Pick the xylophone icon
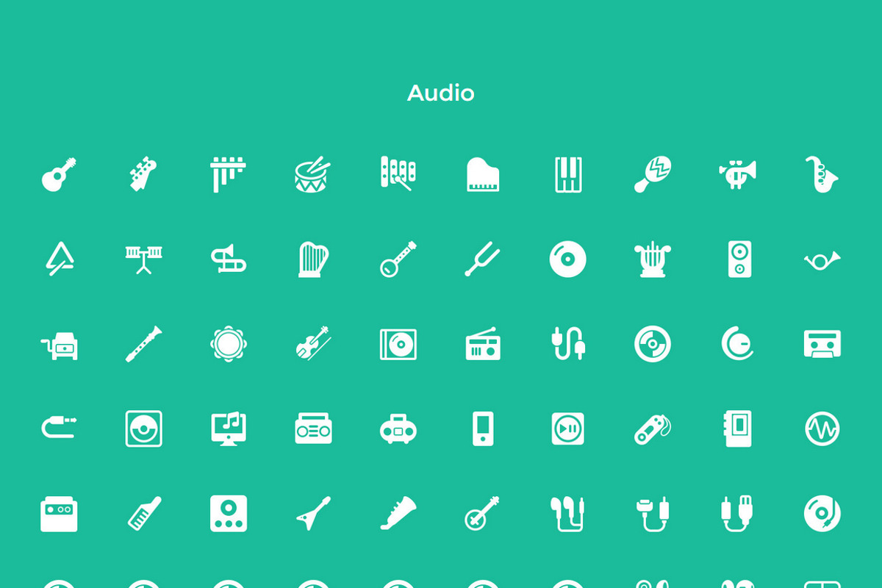 coord(398,174)
